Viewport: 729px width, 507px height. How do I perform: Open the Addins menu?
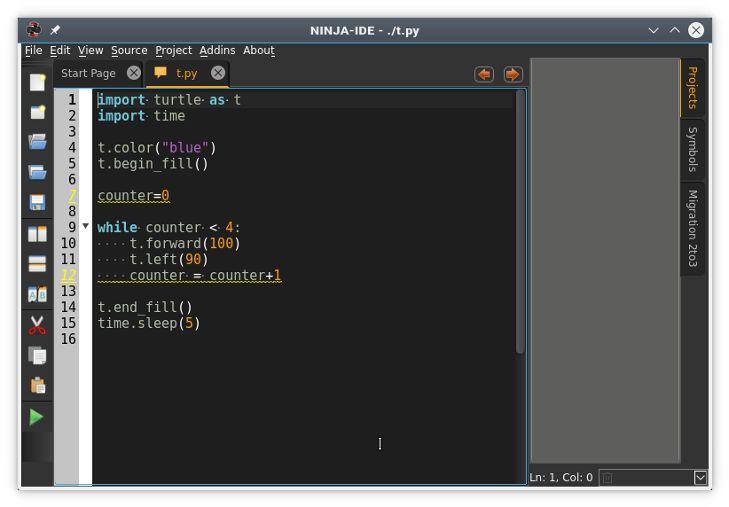pos(217,50)
